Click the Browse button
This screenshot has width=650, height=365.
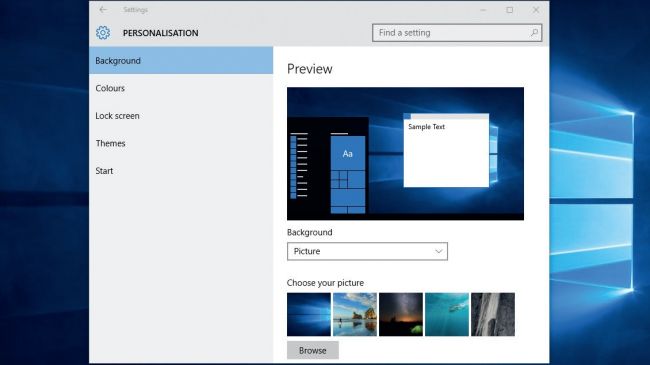313,350
